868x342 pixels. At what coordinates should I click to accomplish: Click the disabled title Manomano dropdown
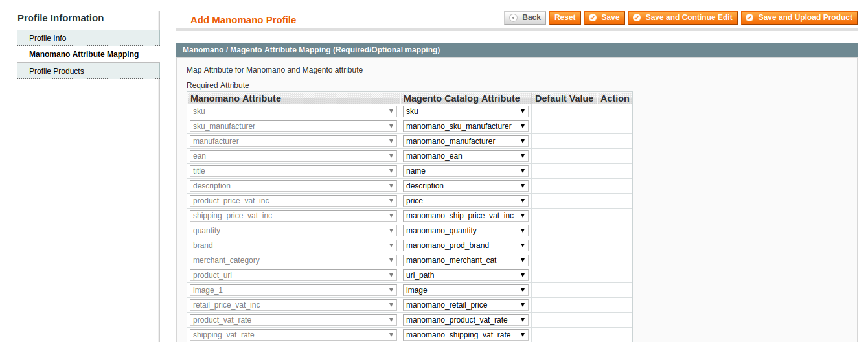293,171
